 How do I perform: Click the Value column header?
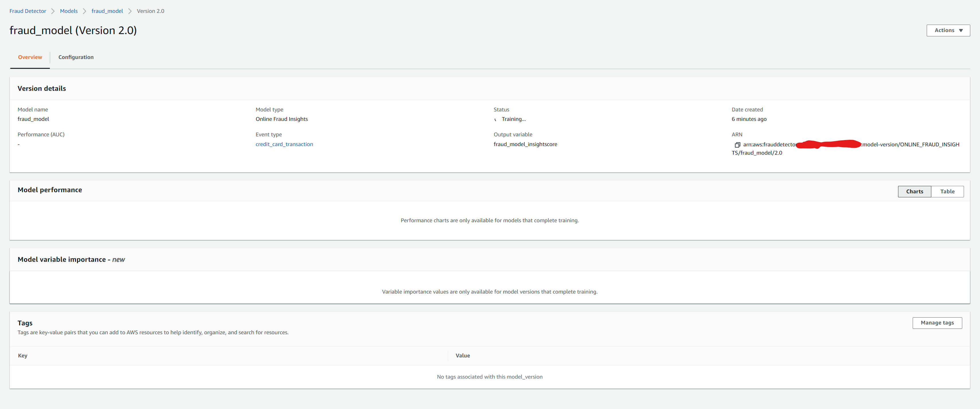(x=462, y=355)
